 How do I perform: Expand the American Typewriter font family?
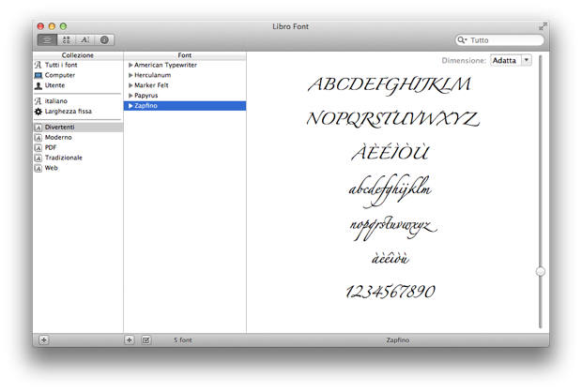[131, 66]
